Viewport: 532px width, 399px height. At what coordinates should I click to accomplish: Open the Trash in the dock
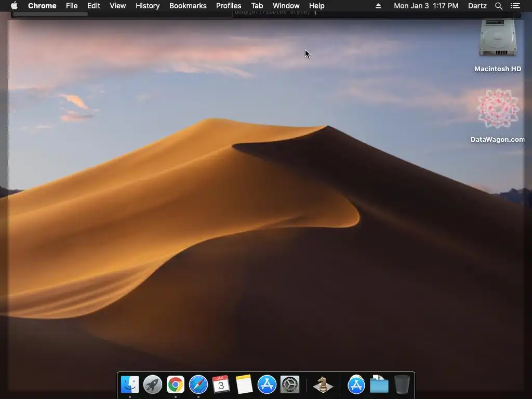click(402, 384)
